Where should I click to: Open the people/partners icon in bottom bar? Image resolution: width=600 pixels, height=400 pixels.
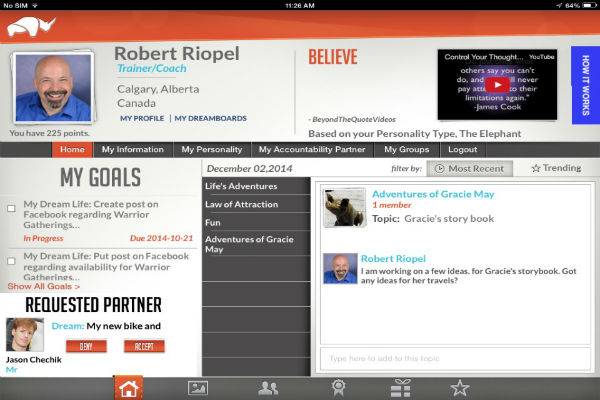click(268, 388)
